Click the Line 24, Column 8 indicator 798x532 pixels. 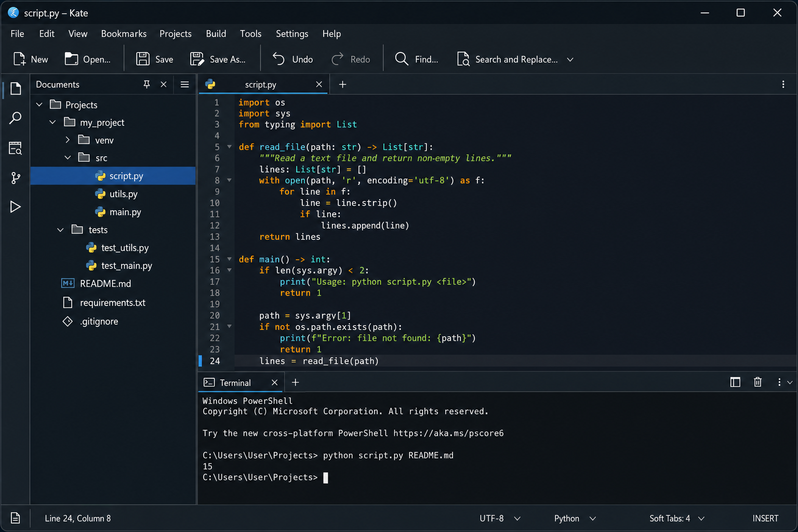(x=78, y=518)
